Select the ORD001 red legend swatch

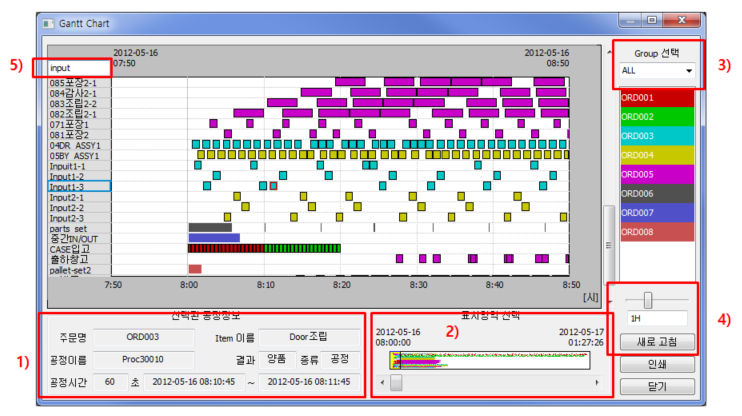(x=656, y=99)
